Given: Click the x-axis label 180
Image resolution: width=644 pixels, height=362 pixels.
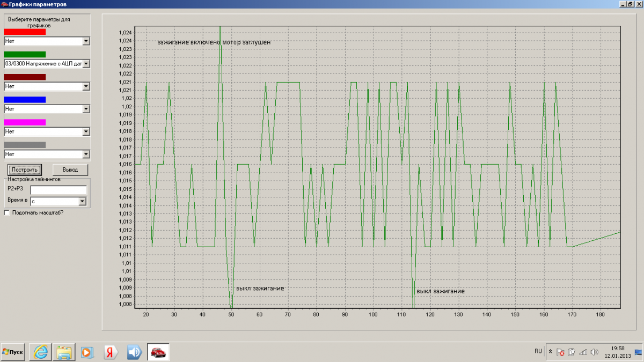Looking at the screenshot, I should click(x=600, y=315).
